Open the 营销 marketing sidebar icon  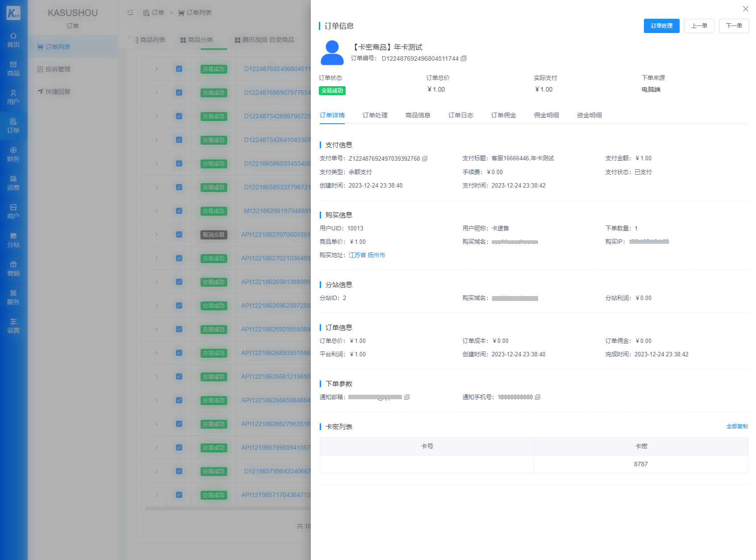(13, 269)
